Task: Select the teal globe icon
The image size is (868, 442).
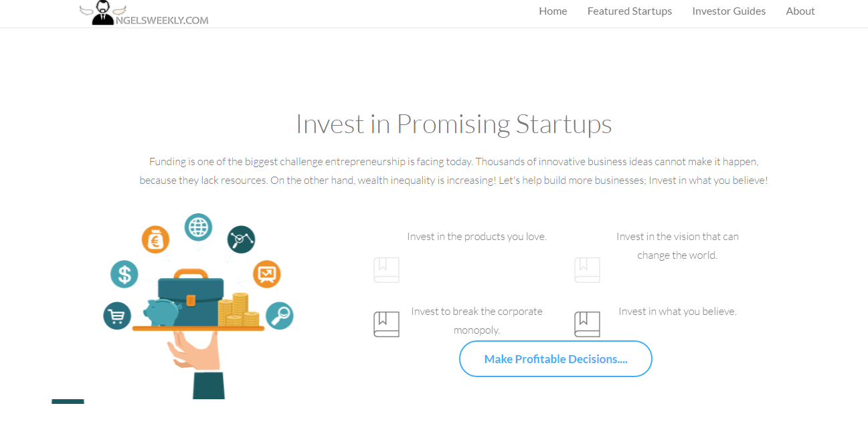Action: click(x=198, y=227)
